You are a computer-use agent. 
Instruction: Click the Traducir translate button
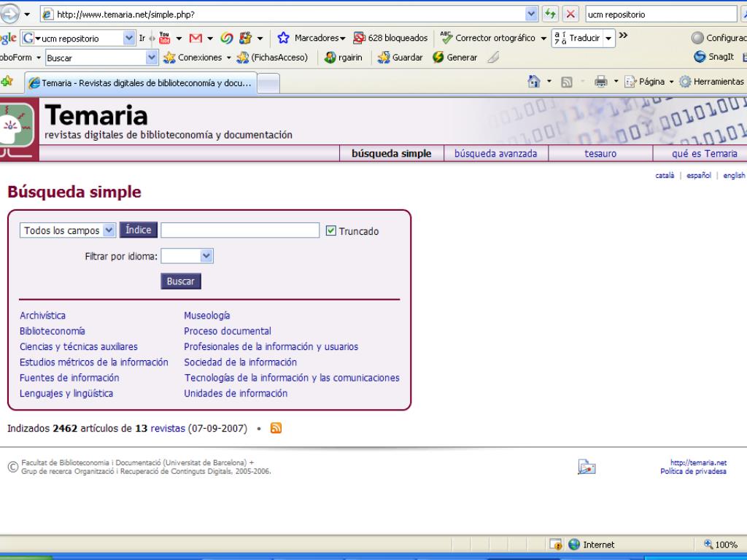[577, 38]
